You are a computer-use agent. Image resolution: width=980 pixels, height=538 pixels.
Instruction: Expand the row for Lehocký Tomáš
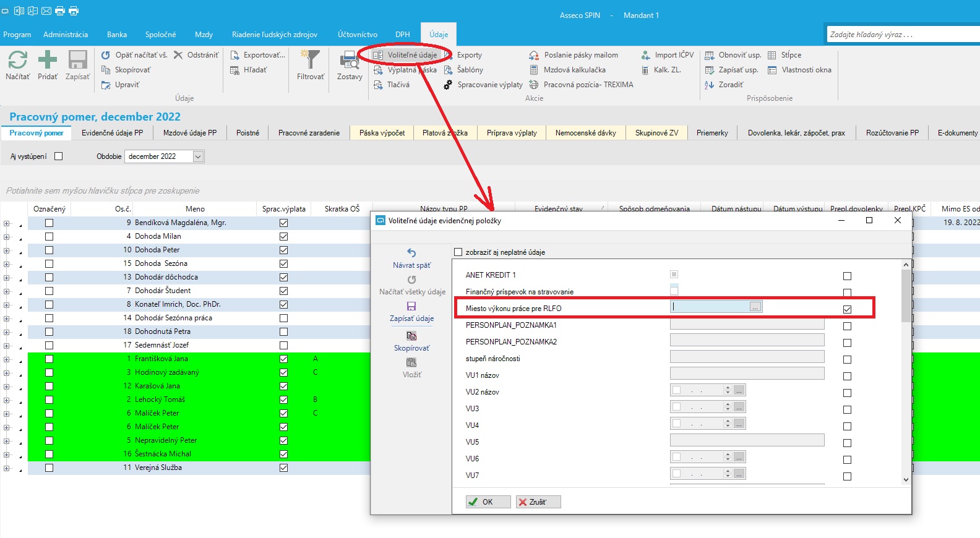click(6, 399)
